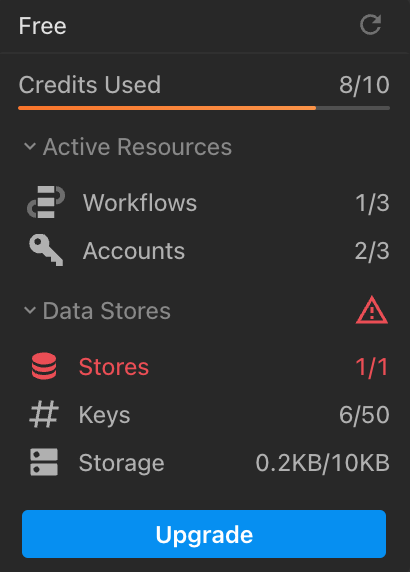Click the orange Credits Used progress bar
Viewport: 410px width, 572px height.
pos(204,108)
